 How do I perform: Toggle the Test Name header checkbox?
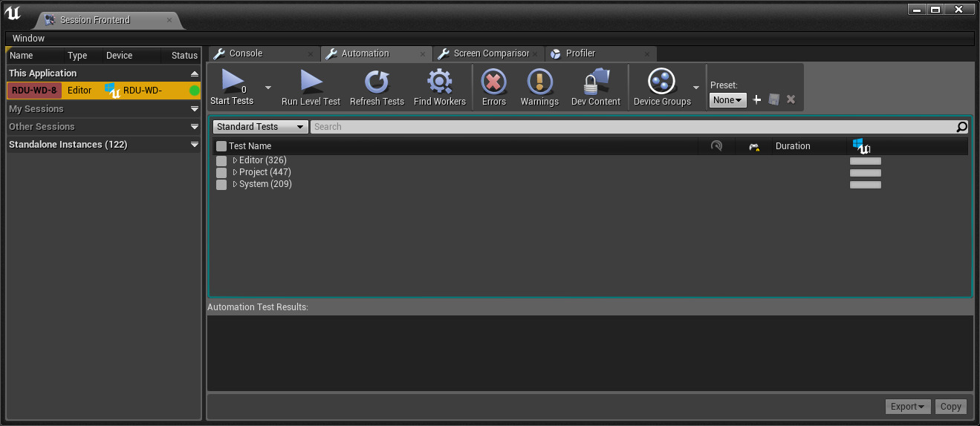coord(221,146)
